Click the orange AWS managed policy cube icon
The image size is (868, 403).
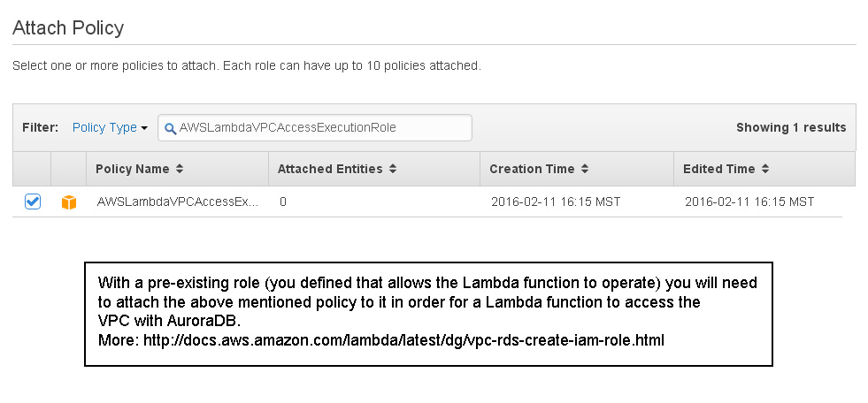click(69, 202)
